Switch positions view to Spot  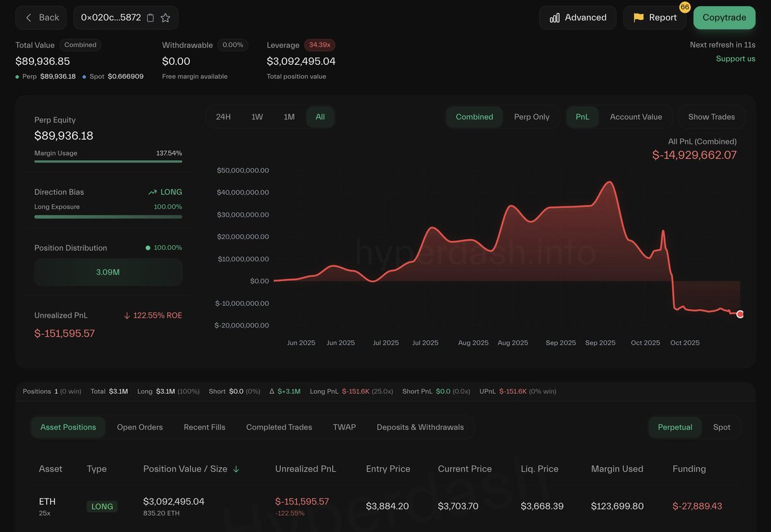tap(722, 427)
